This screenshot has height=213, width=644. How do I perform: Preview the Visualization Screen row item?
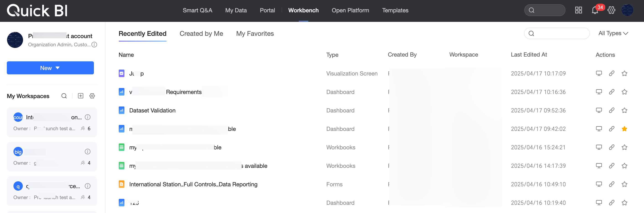(x=599, y=73)
